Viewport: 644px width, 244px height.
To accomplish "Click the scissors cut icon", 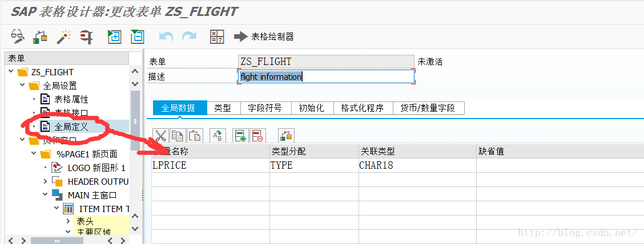I will tap(160, 136).
